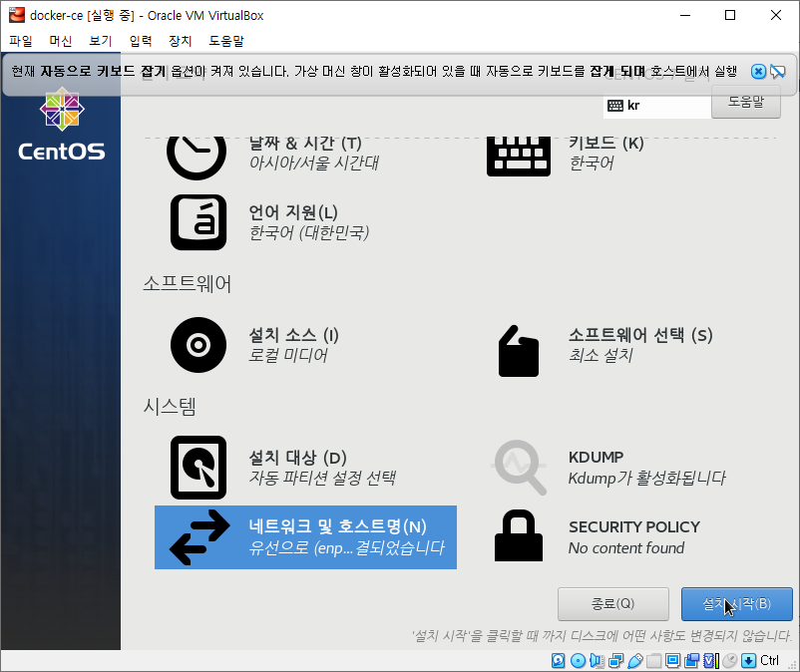Open KDUMP magnifier icon
The width and height of the screenshot is (800, 672).
tap(520, 467)
